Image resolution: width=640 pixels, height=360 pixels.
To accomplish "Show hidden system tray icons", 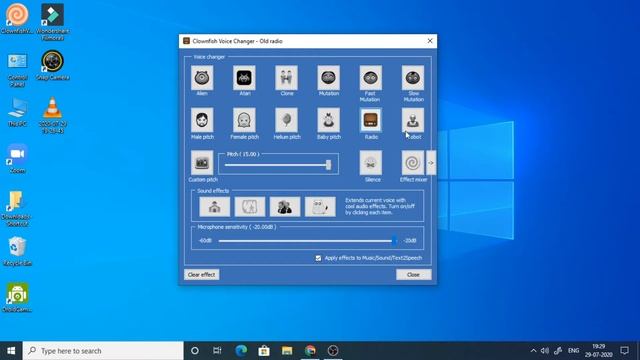I will click(533, 351).
